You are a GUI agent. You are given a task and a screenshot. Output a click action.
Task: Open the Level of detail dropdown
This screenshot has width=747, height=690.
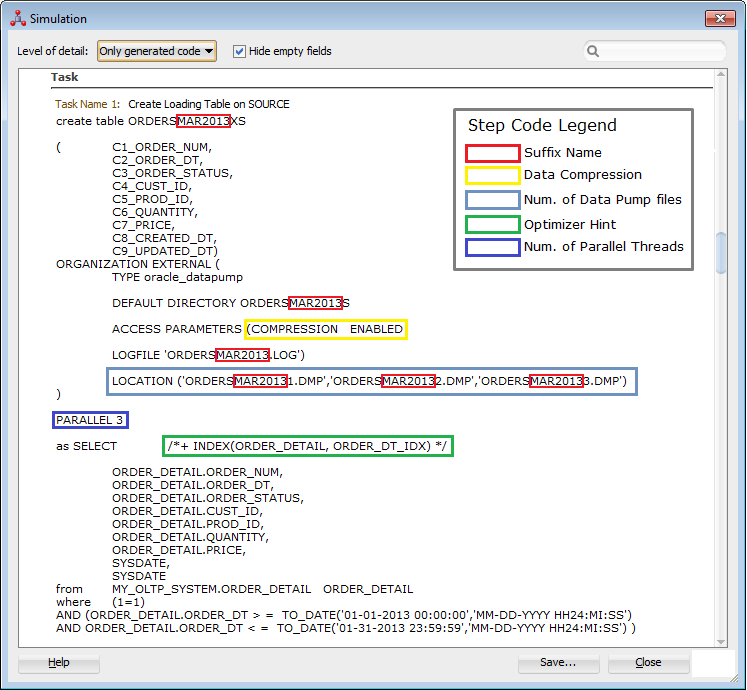pos(157,51)
